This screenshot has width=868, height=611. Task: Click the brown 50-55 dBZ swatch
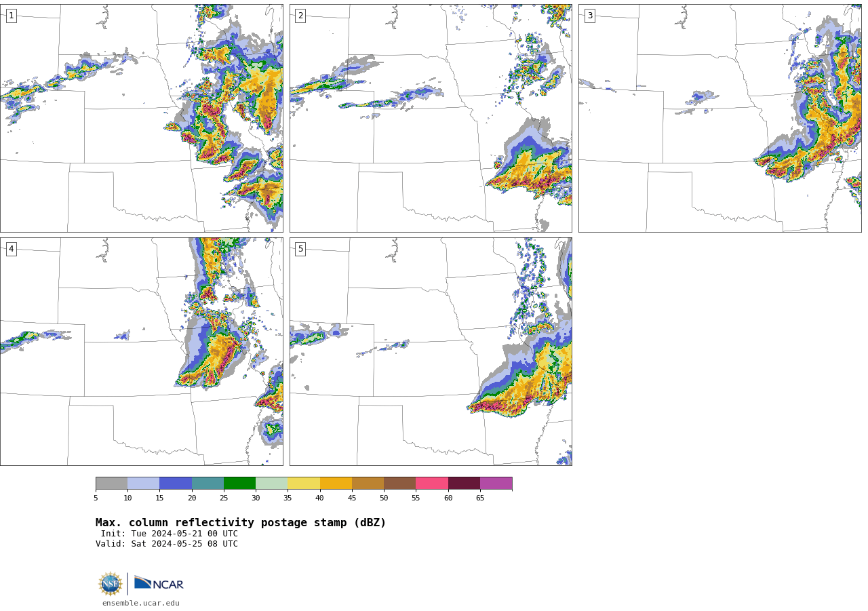pos(399,484)
